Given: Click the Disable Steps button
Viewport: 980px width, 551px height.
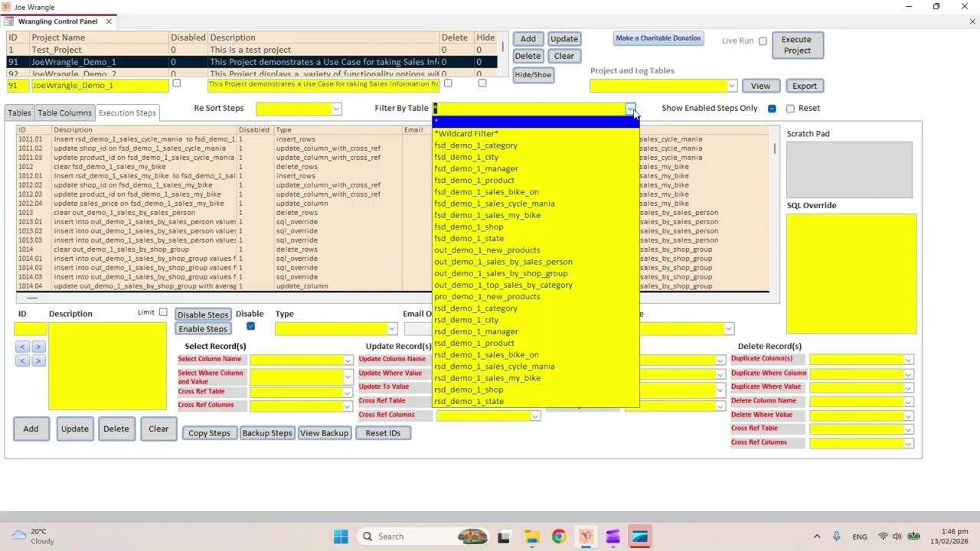Looking at the screenshot, I should point(203,315).
